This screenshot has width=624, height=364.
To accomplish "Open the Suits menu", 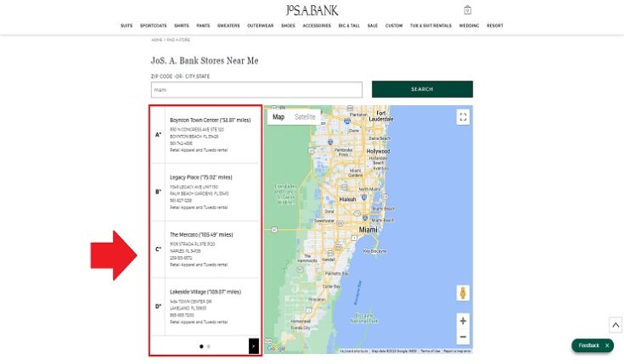I will pos(126,25).
